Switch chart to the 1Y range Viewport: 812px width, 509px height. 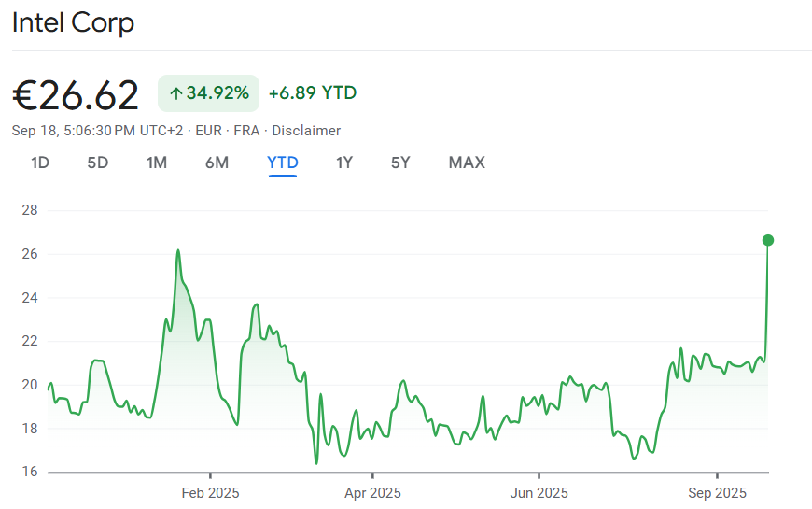point(344,163)
